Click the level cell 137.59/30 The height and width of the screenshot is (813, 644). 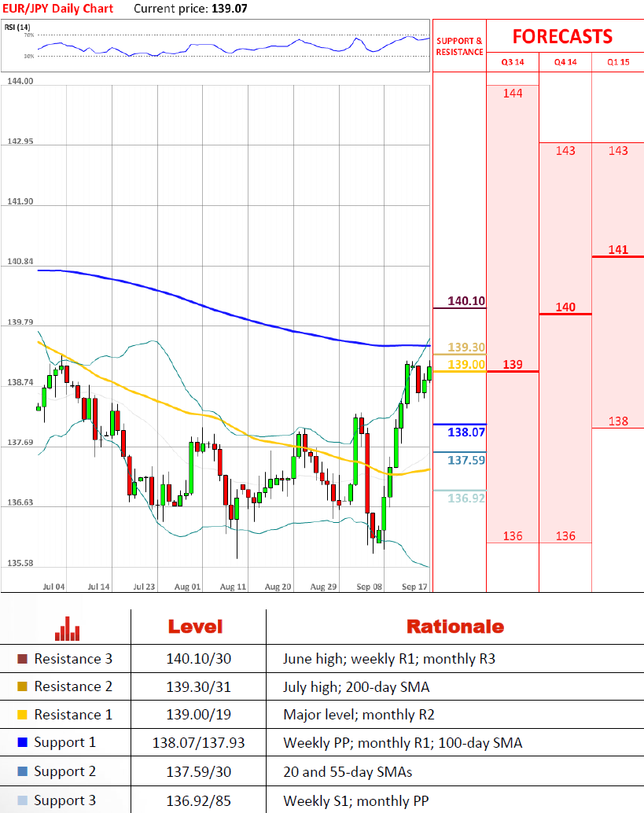click(199, 772)
